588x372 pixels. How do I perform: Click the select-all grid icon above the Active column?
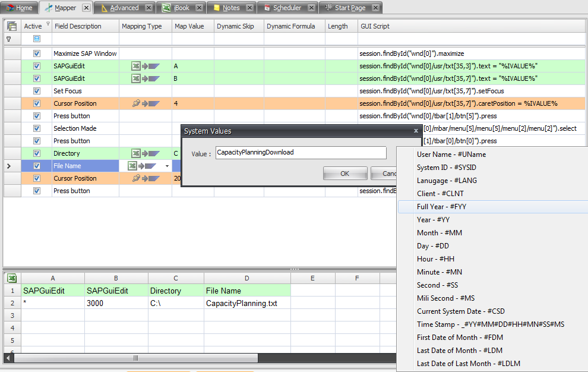pyautogui.click(x=11, y=26)
